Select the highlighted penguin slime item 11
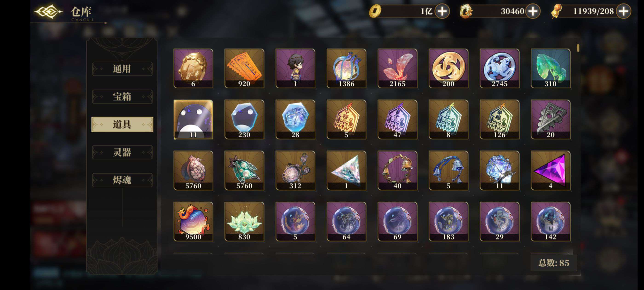Viewport: 644px width, 290px height. (x=193, y=119)
